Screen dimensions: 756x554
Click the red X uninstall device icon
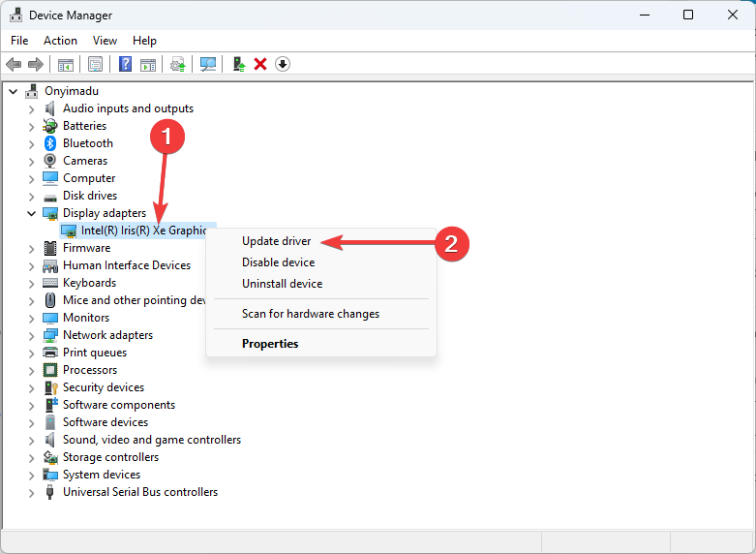click(260, 64)
